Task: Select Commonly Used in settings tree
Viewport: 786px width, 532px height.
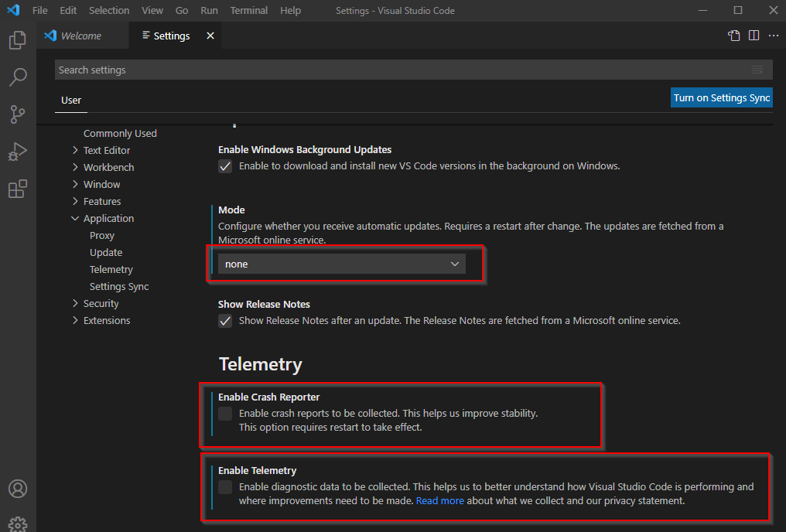Action: tap(120, 133)
